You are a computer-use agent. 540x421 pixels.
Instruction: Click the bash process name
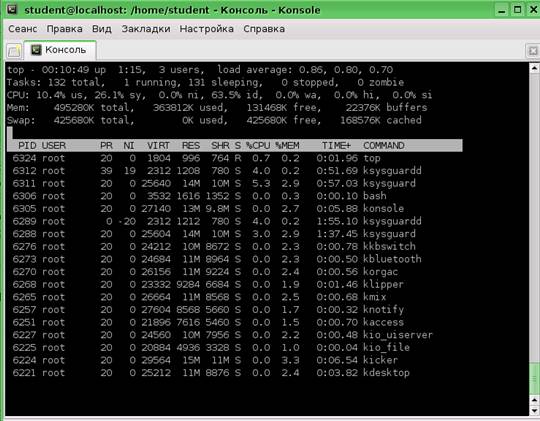click(375, 196)
